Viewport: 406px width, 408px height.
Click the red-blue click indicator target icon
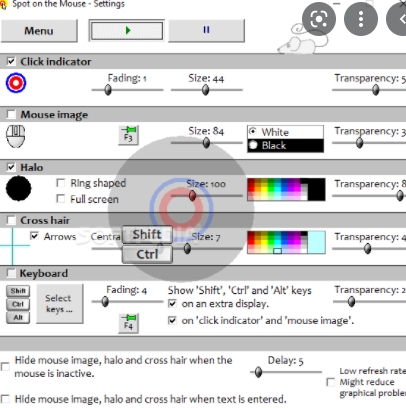tap(16, 83)
